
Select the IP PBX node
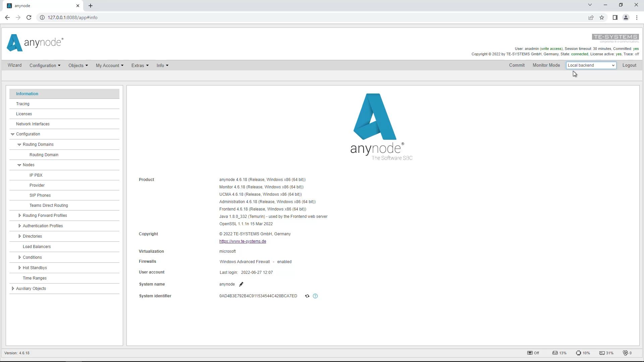pyautogui.click(x=64, y=175)
